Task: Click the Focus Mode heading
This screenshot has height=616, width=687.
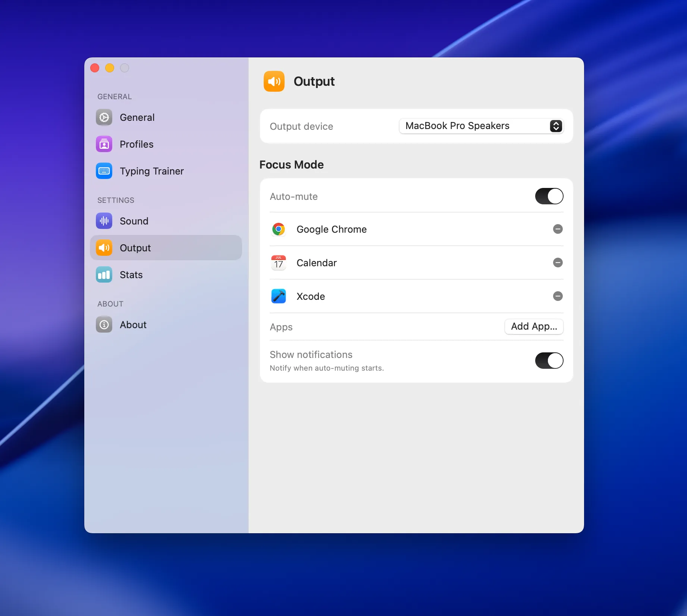Action: (x=292, y=165)
